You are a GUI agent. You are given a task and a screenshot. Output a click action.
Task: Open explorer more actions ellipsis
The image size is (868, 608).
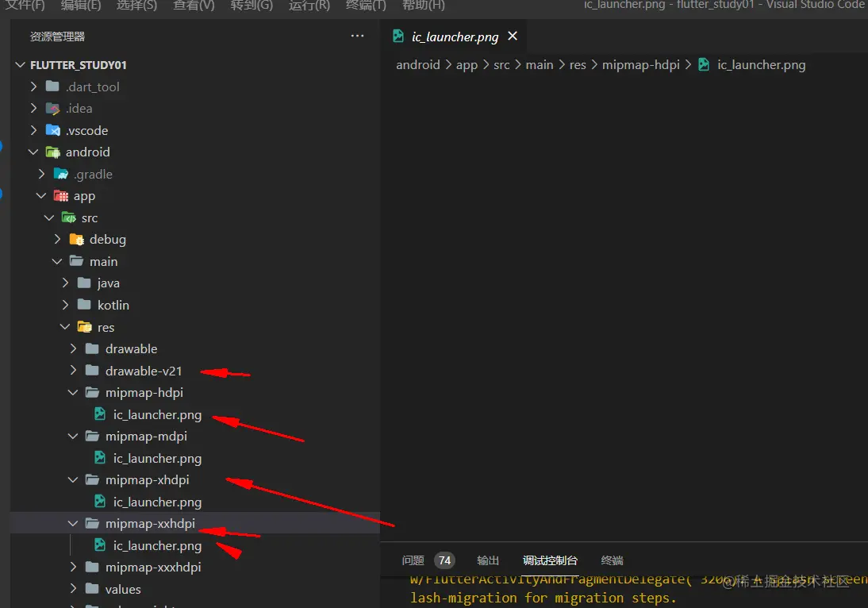click(358, 36)
